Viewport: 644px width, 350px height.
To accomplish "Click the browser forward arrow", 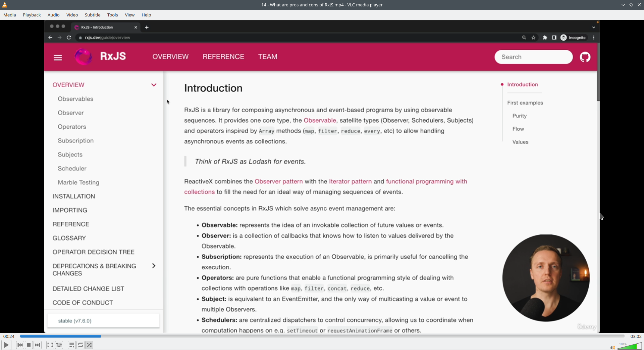I will [x=60, y=38].
